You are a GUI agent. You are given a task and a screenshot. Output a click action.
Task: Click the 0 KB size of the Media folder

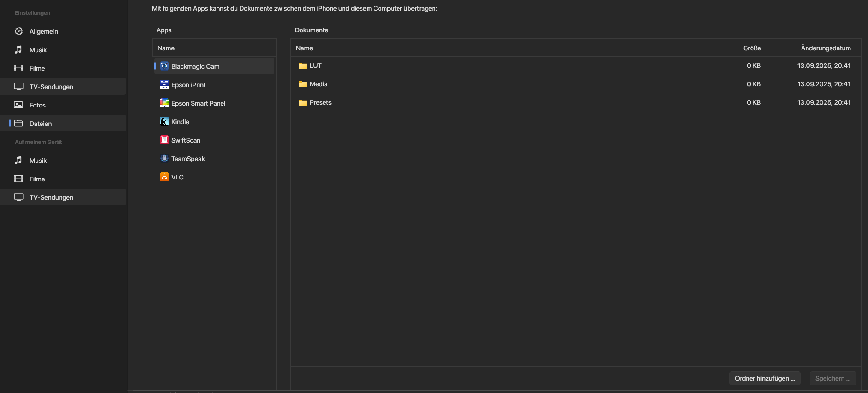[x=754, y=84]
